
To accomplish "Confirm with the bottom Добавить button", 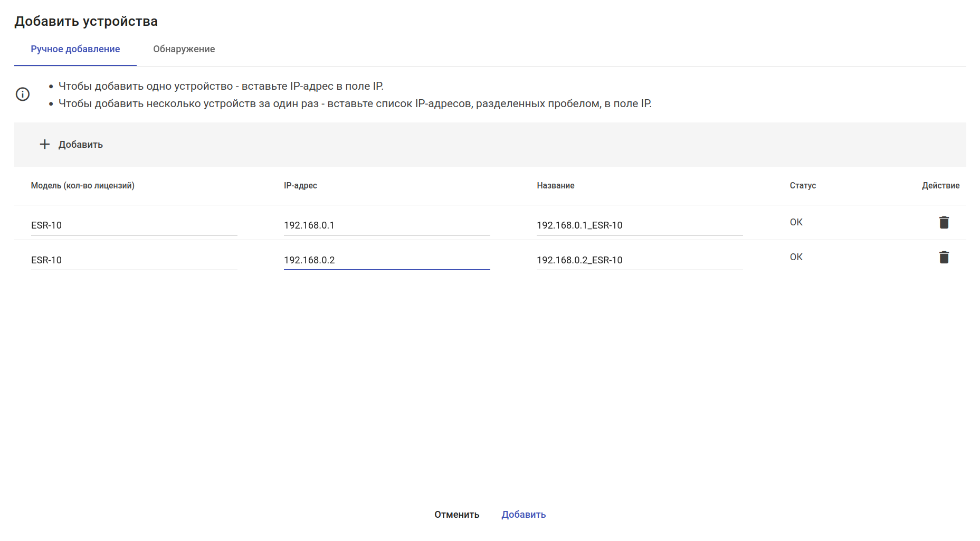I will pos(523,515).
